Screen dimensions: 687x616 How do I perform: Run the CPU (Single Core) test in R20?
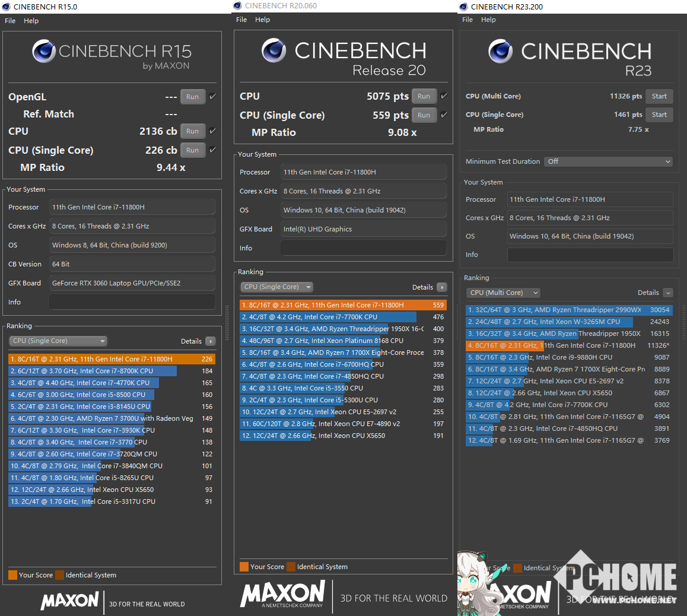click(424, 115)
